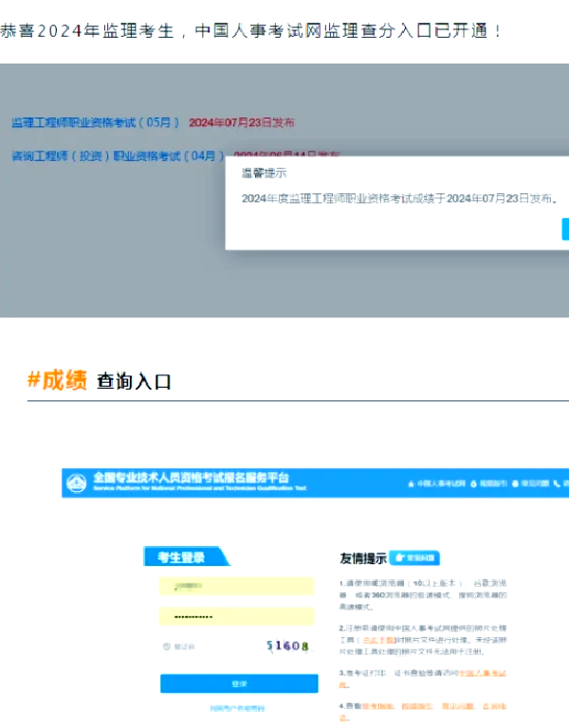Click the blue confirm button in 温馨提示 dialog
569x728 pixels.
pyautogui.click(x=565, y=229)
